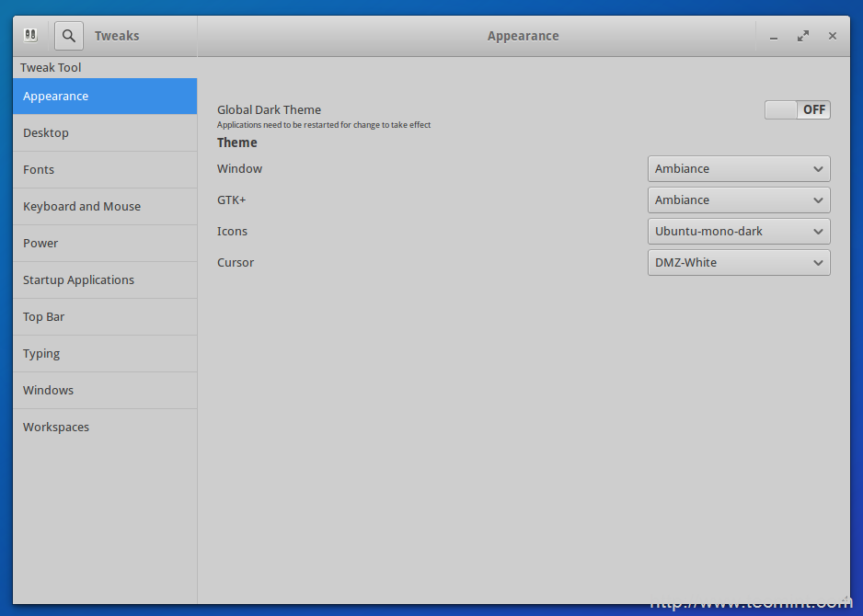Open the Icons theme dropdown
The height and width of the screenshot is (616, 863).
[x=739, y=232]
